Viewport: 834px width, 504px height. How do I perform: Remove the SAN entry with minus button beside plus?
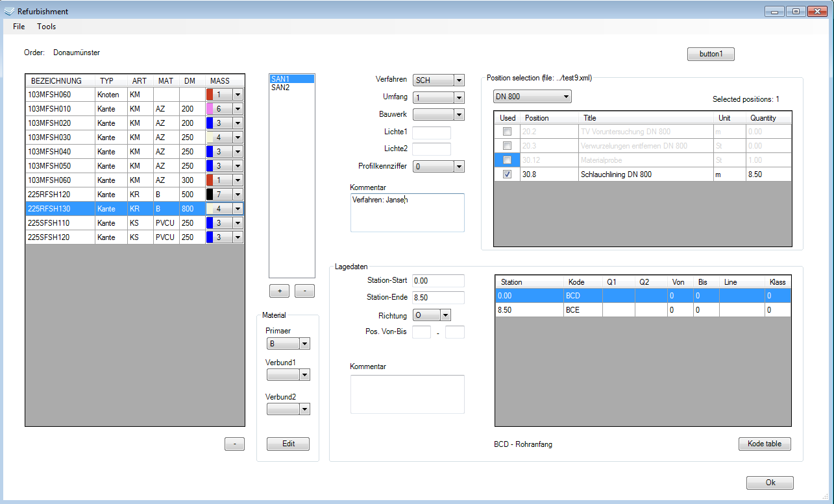(304, 291)
